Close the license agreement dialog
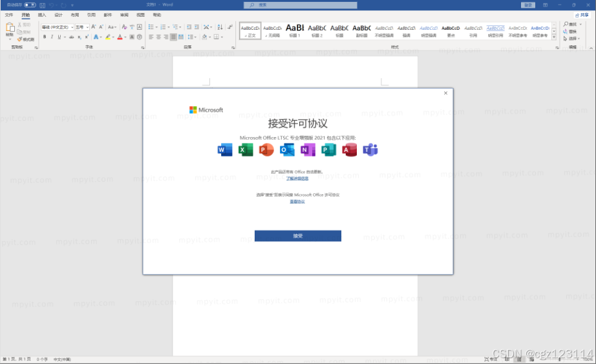 pos(445,93)
